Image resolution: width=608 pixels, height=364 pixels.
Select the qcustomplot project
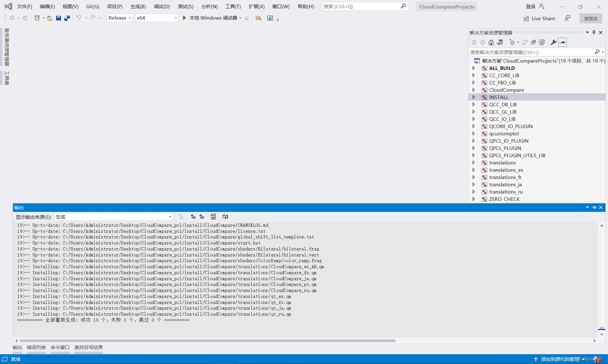504,133
